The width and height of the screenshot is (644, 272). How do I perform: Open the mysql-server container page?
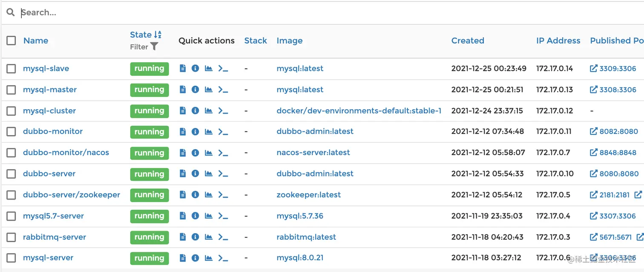point(48,258)
